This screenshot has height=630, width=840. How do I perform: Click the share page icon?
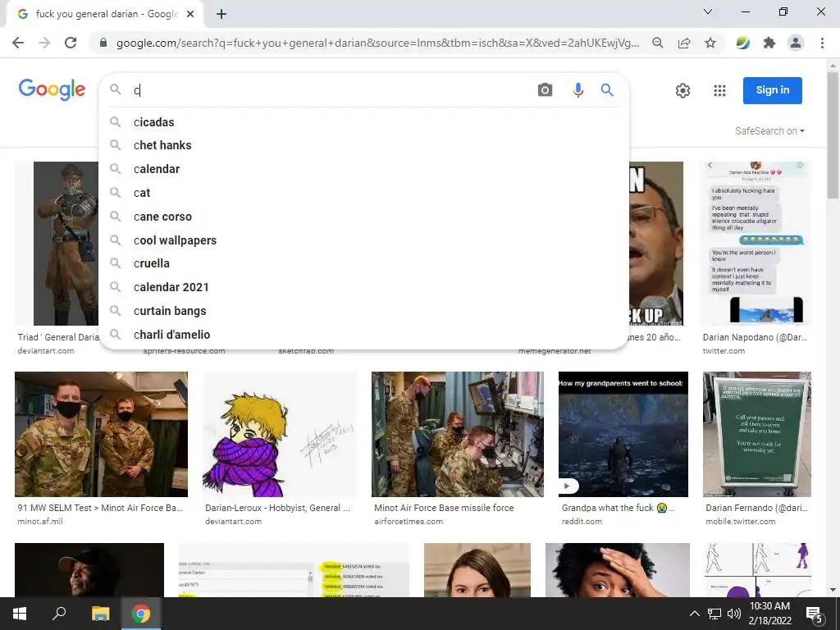click(x=684, y=43)
